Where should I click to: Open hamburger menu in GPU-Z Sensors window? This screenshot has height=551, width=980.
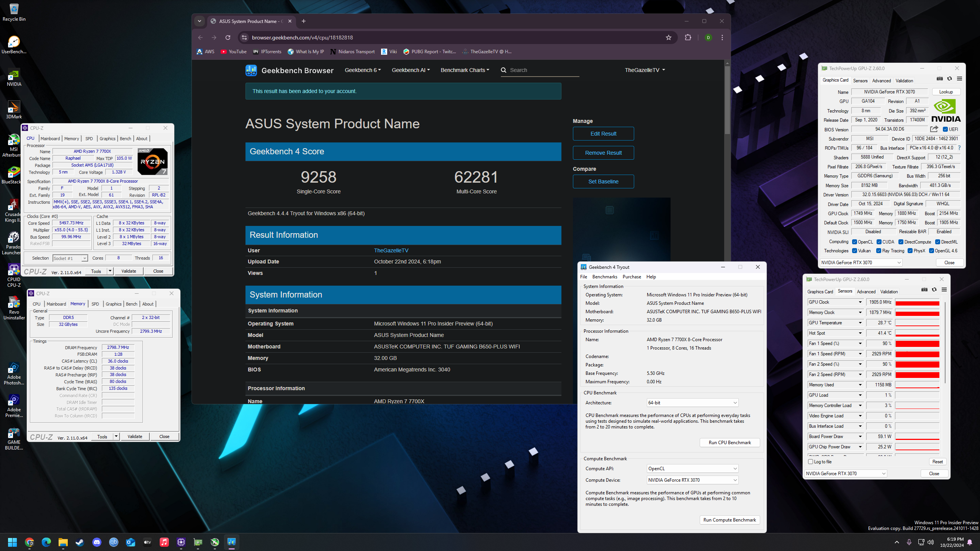(944, 289)
